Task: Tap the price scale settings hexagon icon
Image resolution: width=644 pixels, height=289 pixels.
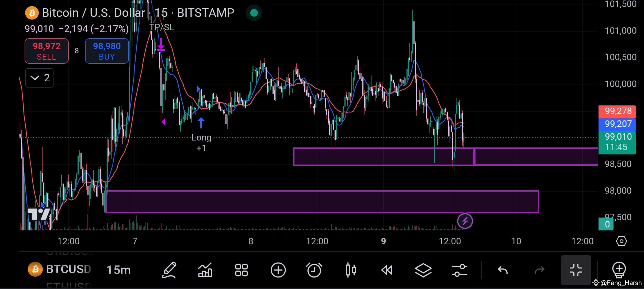Action: pos(621,241)
